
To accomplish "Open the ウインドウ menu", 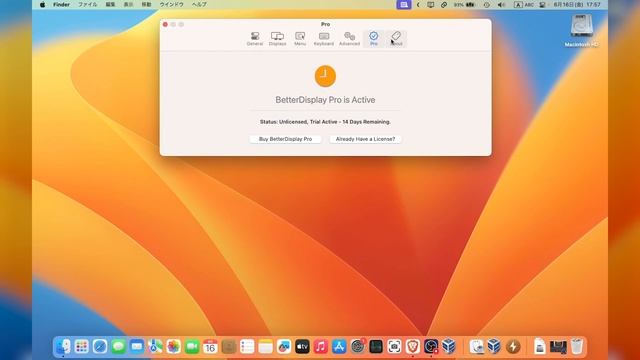I will [x=171, y=4].
